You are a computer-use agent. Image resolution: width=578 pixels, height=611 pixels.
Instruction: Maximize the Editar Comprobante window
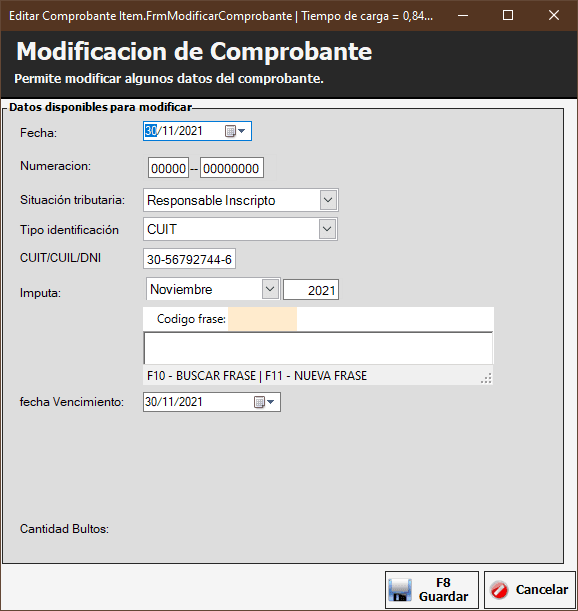pyautogui.click(x=507, y=15)
